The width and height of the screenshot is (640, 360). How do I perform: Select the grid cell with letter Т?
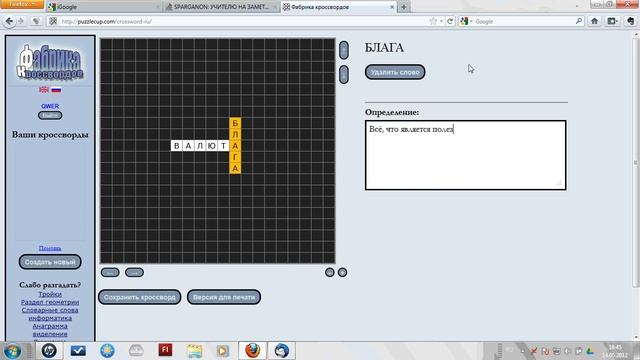click(223, 146)
